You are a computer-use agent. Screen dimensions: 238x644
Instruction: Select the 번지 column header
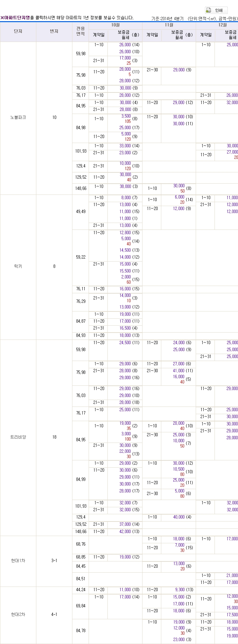(x=54, y=31)
